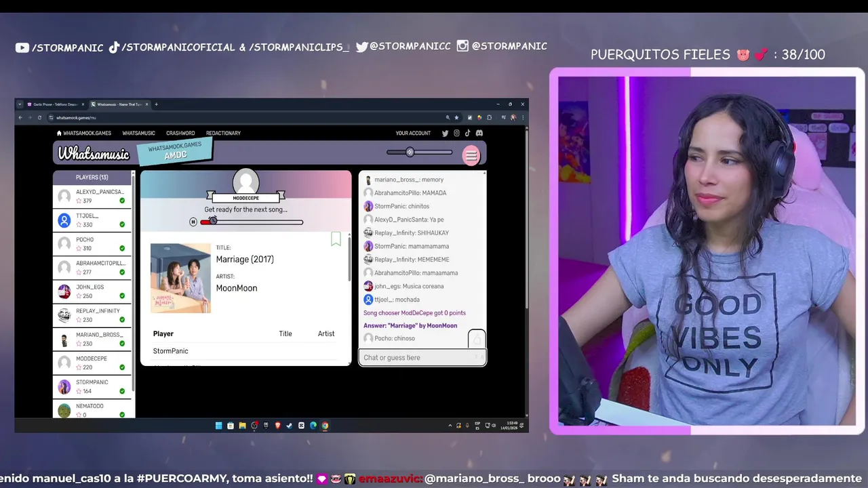Select player REPLAY_INFINITY in players list
This screenshot has width=868, height=488.
coord(92,314)
